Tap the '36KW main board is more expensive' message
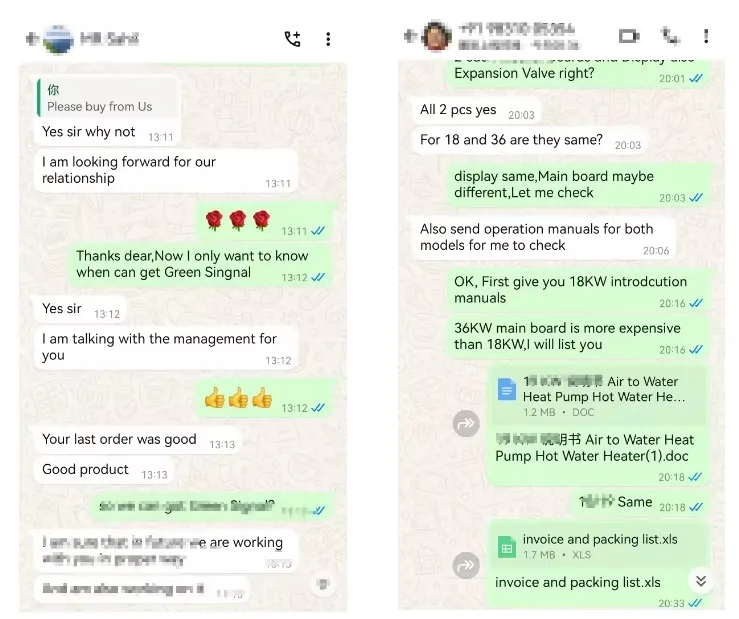This screenshot has width=739, height=619. click(579, 336)
